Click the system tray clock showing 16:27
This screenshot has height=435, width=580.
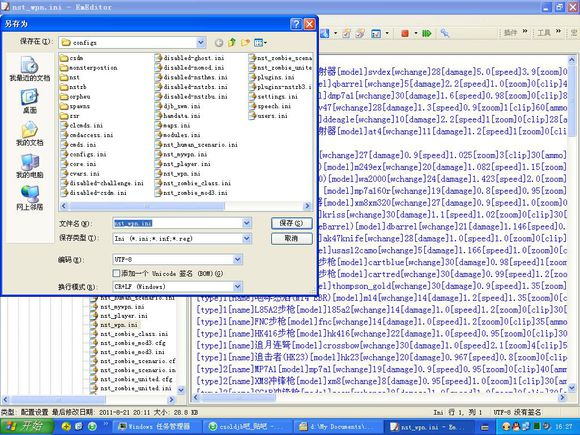[564, 427]
